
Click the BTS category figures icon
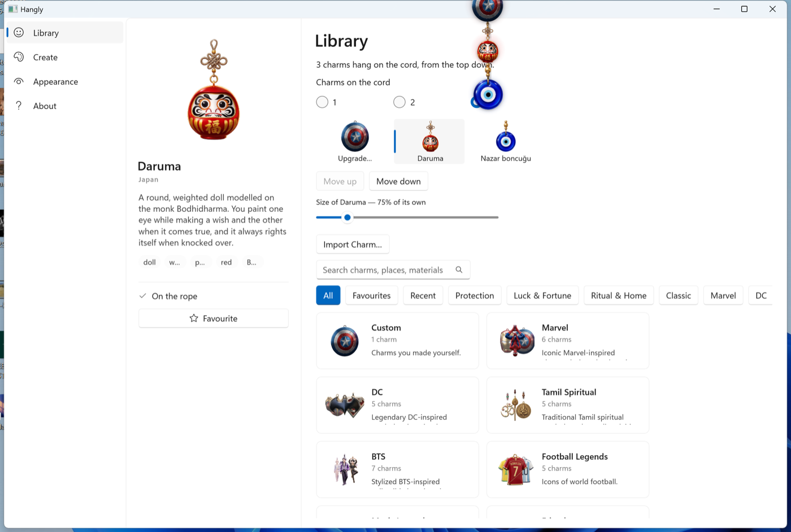coord(346,469)
